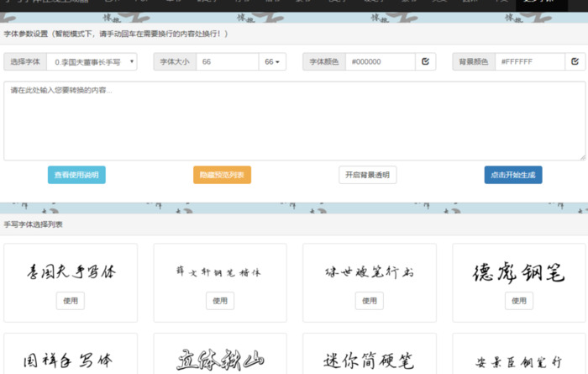Image resolution: width=588 pixels, height=374 pixels.
Task: Open the background color picker icon
Action: (x=575, y=62)
